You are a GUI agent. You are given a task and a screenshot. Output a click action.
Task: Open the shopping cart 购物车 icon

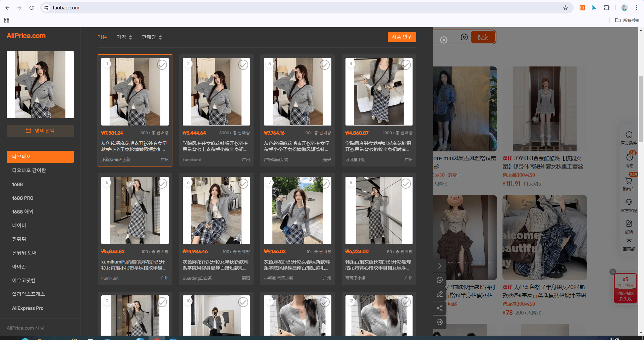[629, 184]
